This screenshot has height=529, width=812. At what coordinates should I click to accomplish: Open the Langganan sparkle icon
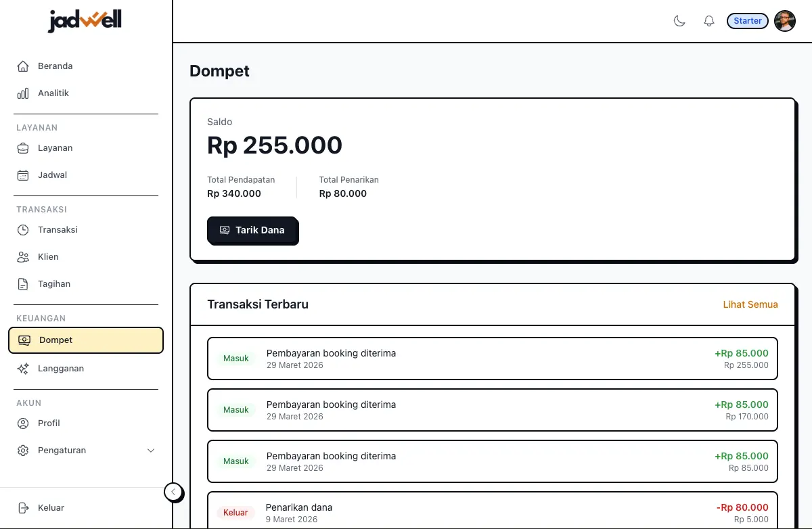click(23, 369)
